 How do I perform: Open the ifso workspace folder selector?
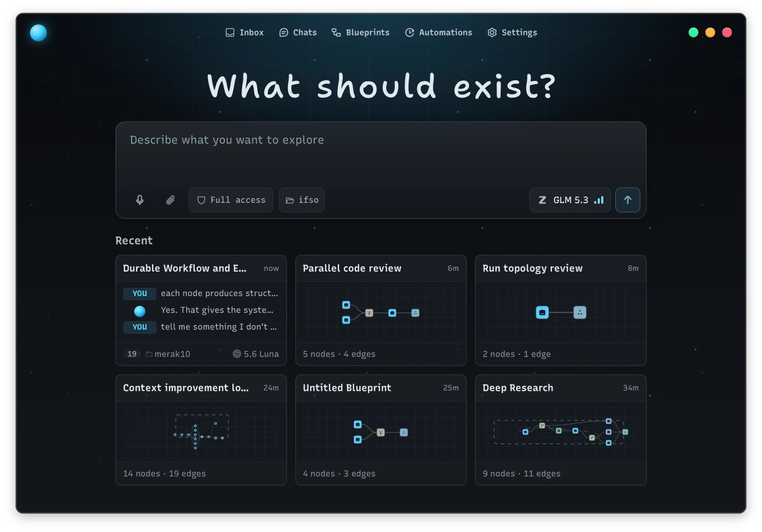pyautogui.click(x=302, y=200)
